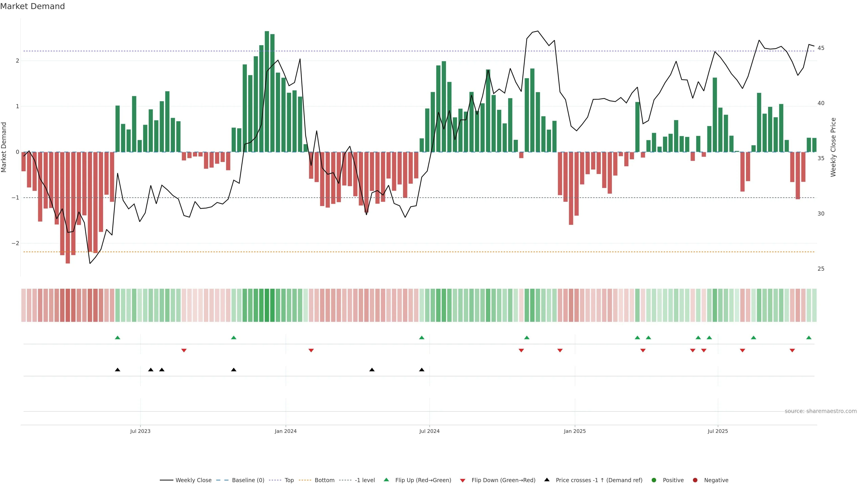Click the Weekly Close Price axis title

coord(833,147)
